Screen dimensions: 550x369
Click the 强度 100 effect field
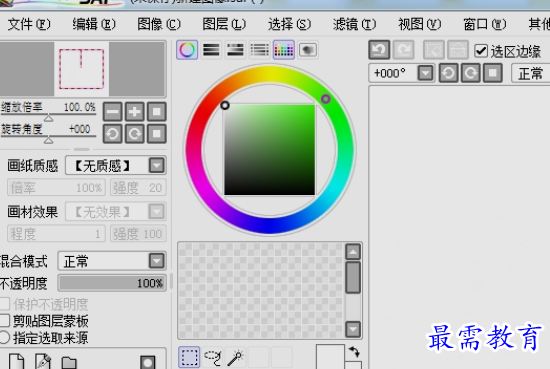point(138,234)
